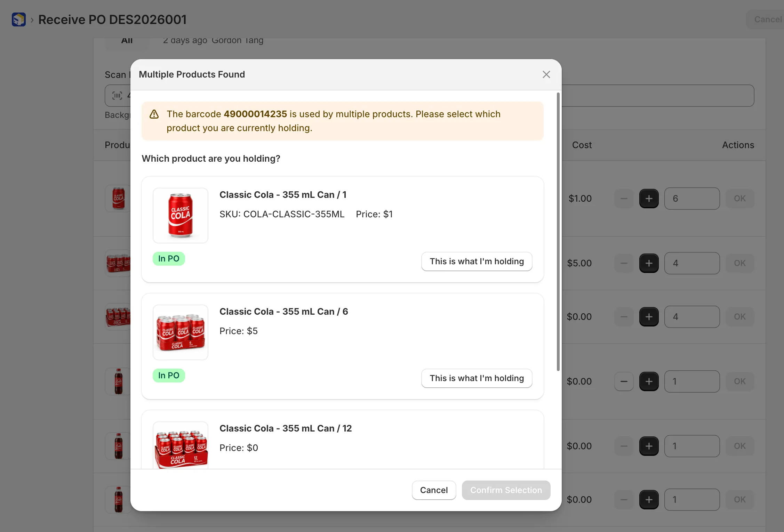Choose 'This is what I'm holding' for Can / 6

477,378
